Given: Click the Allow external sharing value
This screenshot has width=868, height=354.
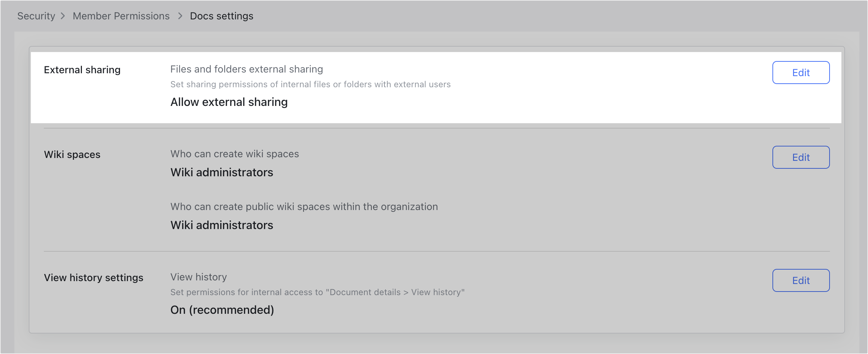Looking at the screenshot, I should 228,102.
